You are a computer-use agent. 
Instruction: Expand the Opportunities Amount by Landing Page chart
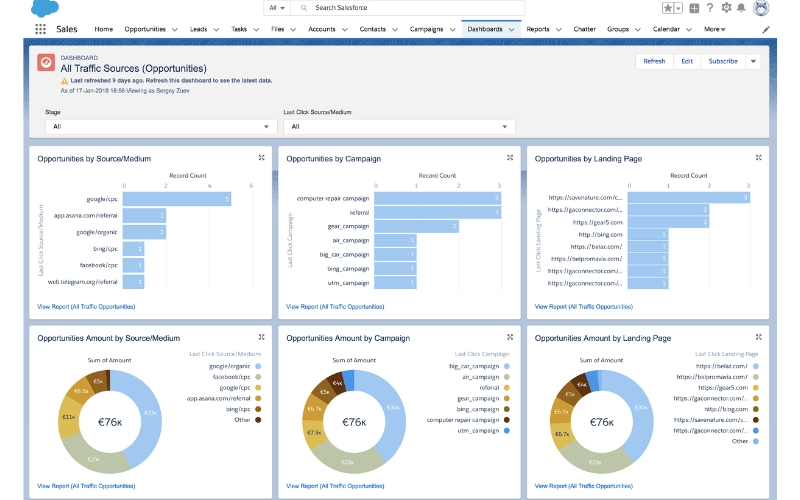click(759, 337)
